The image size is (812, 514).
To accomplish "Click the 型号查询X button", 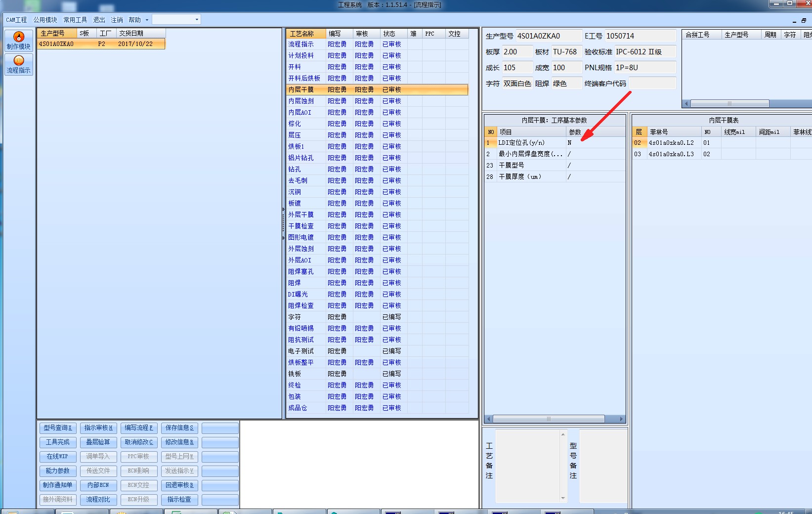I will [x=58, y=428].
